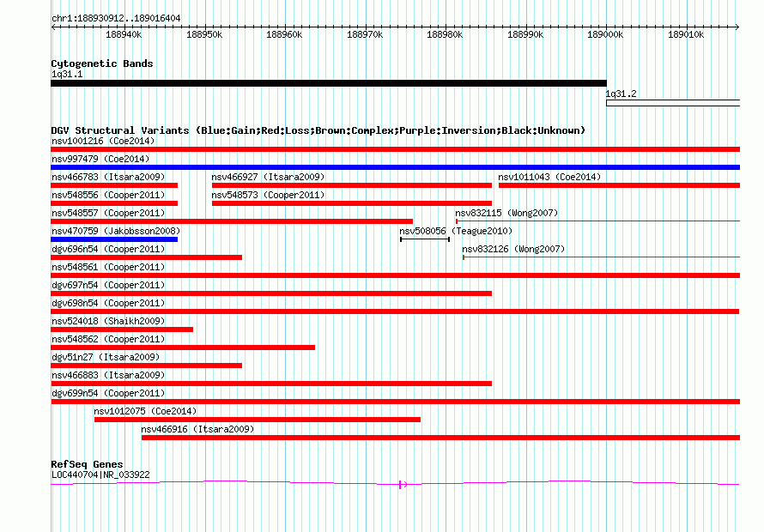
Task: Click the nsv1012075 (Coe2014) label
Action: point(145,411)
